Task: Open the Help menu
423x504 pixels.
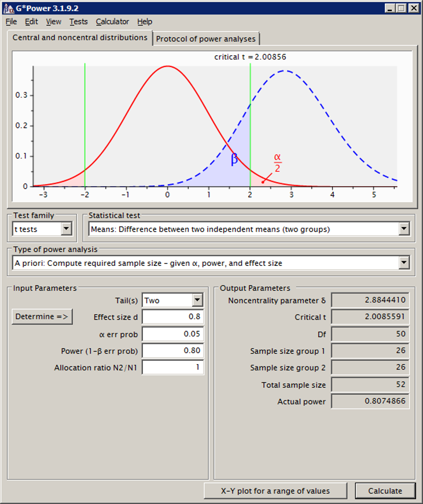Action: tap(145, 21)
